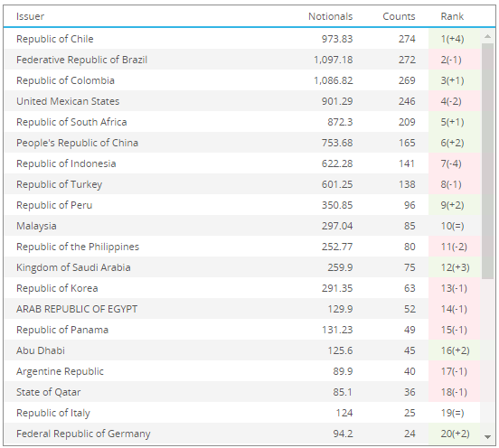
Task: Sort by the Counts column header
Action: click(x=399, y=16)
